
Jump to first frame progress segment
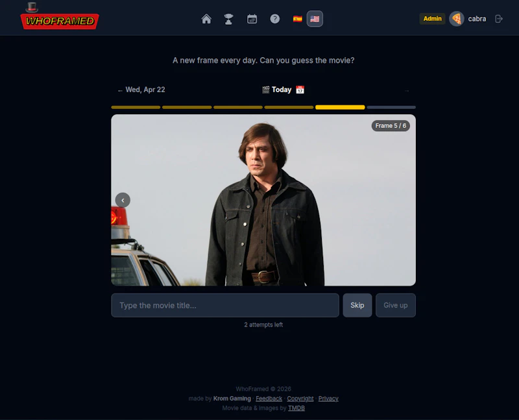coord(136,107)
